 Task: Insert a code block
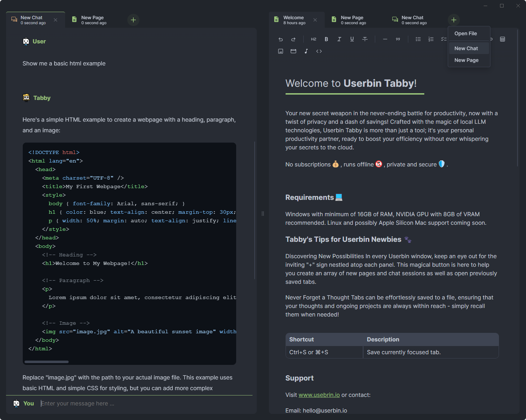click(x=319, y=51)
